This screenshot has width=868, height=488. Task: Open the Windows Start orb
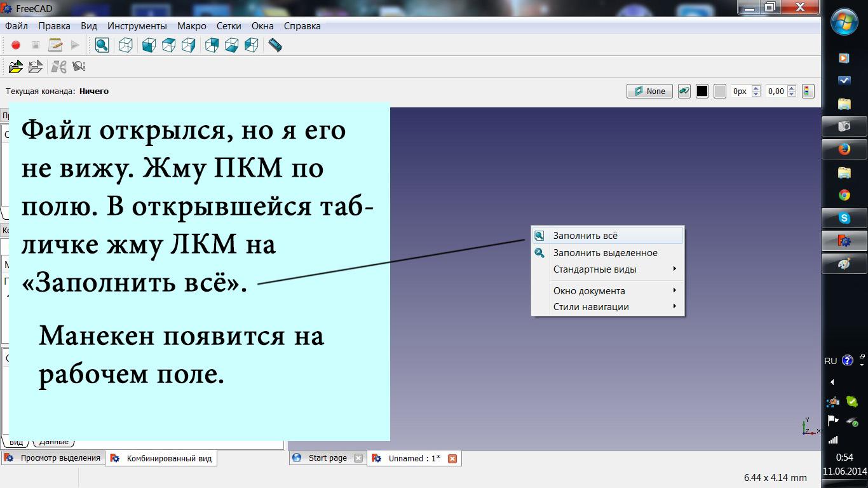844,23
